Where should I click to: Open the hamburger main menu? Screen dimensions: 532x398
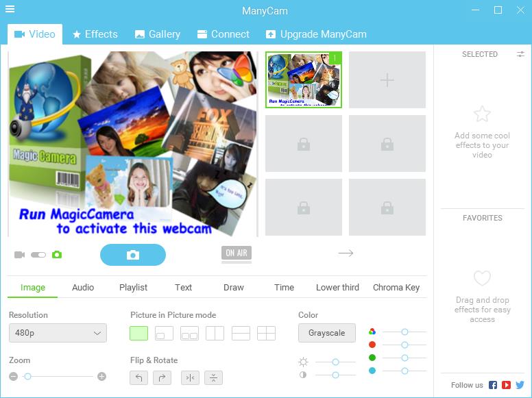click(10, 10)
